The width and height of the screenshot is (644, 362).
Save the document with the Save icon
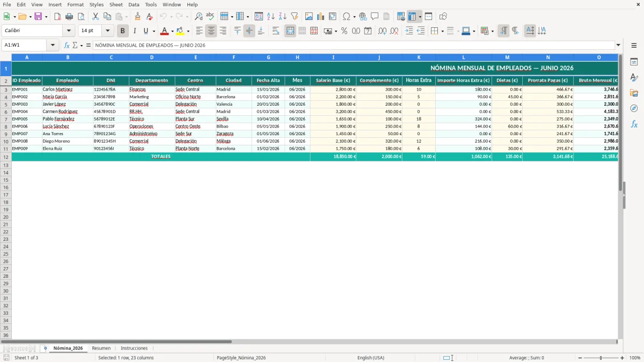(x=38, y=17)
